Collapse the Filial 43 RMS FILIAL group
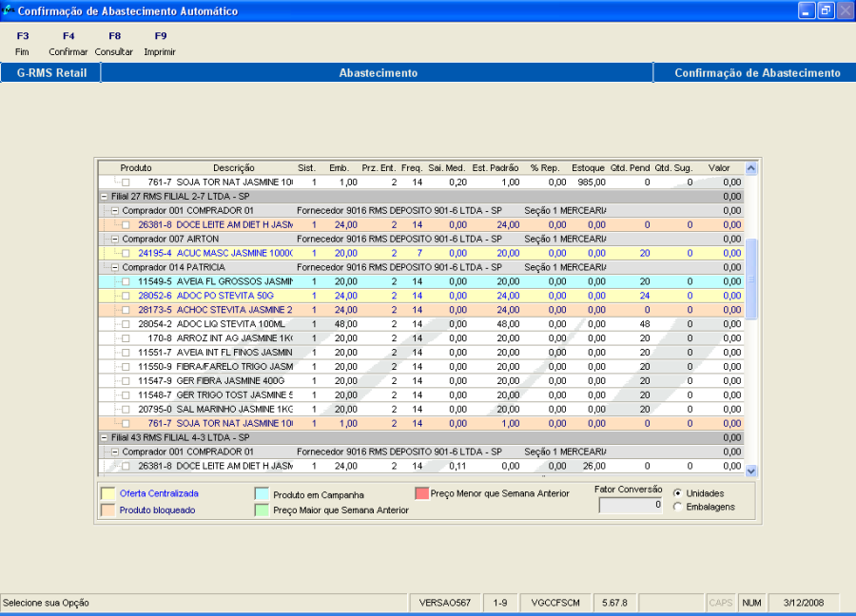This screenshot has height=616, width=856. coord(104,437)
